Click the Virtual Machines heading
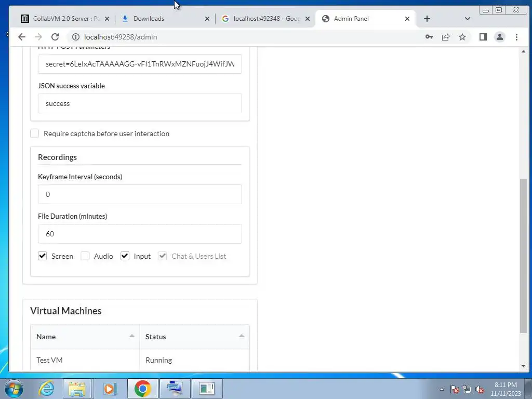532x399 pixels. click(x=66, y=311)
